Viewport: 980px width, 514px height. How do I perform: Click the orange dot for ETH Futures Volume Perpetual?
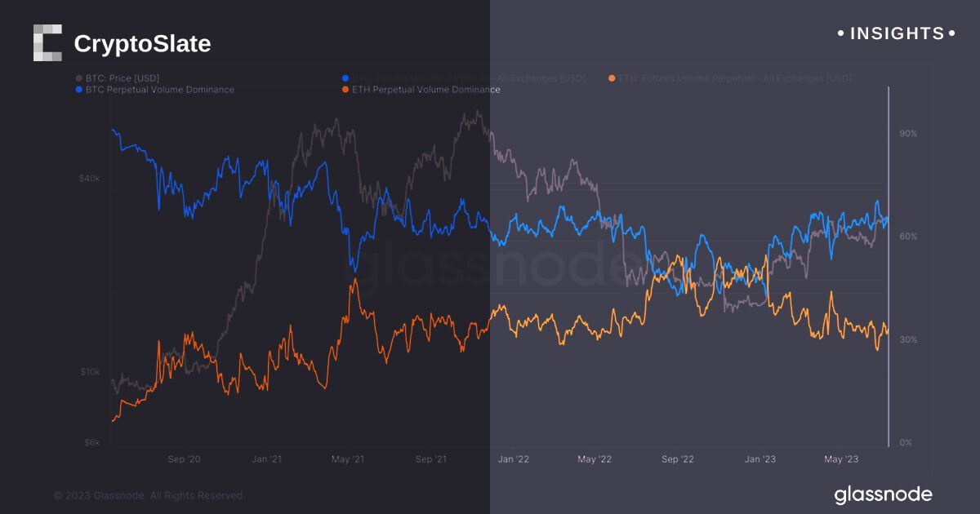(x=612, y=78)
